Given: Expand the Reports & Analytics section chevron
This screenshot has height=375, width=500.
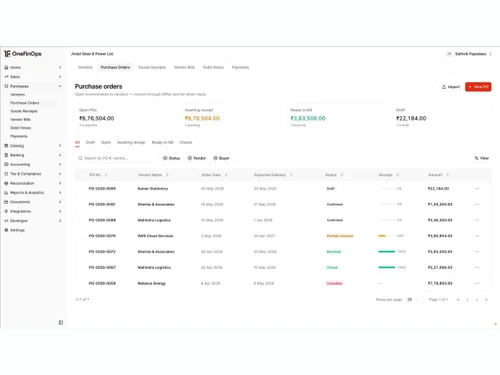Looking at the screenshot, I should pyautogui.click(x=60, y=193).
